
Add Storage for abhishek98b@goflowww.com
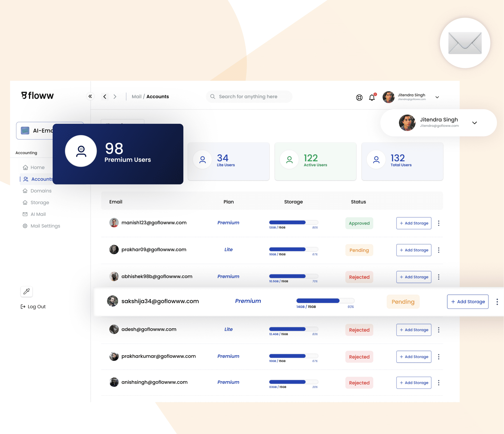pos(414,277)
